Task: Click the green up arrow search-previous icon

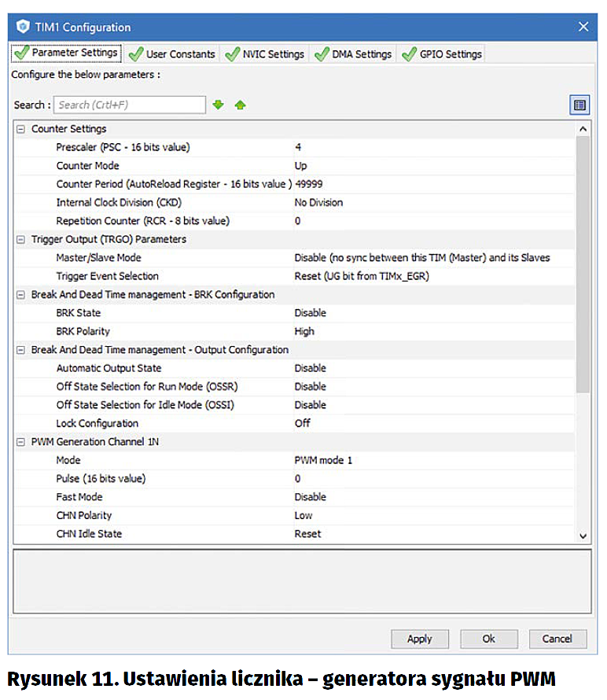Action: [x=240, y=105]
